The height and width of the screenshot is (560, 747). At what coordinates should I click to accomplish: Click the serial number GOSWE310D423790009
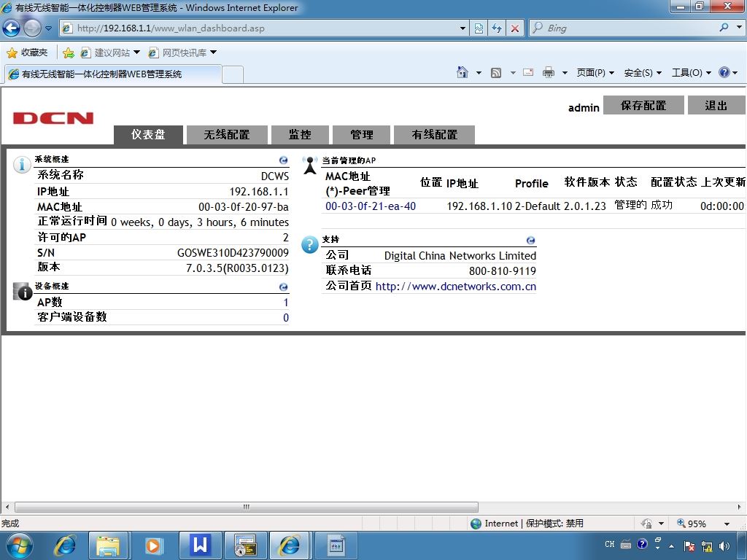(233, 253)
